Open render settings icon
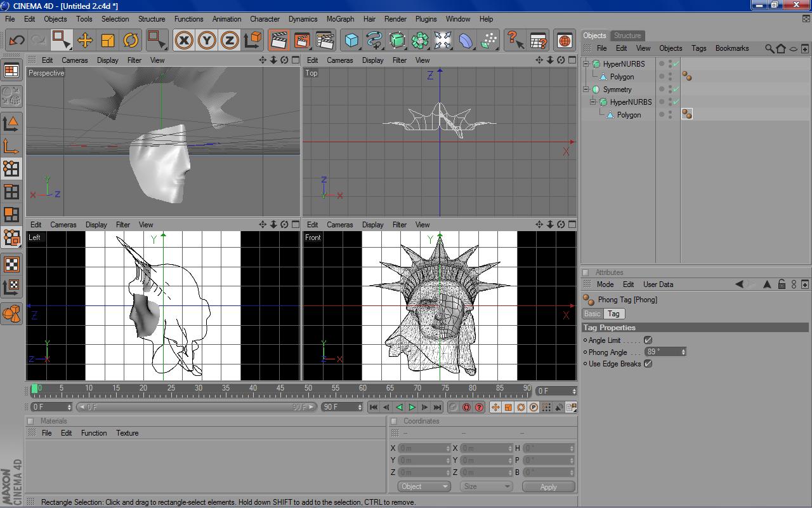The width and height of the screenshot is (812, 508). coord(325,40)
